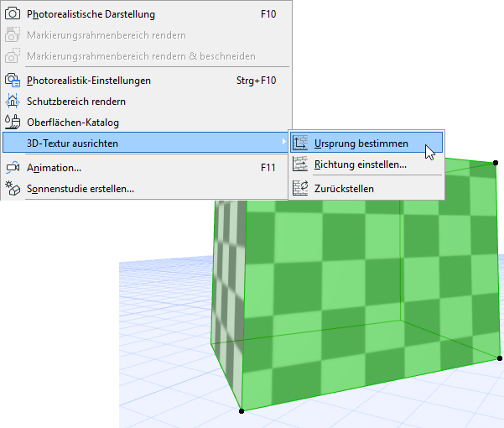Click the bottom-right black hotspot of the slab
Viewport: 504px width, 428px height.
click(x=500, y=358)
